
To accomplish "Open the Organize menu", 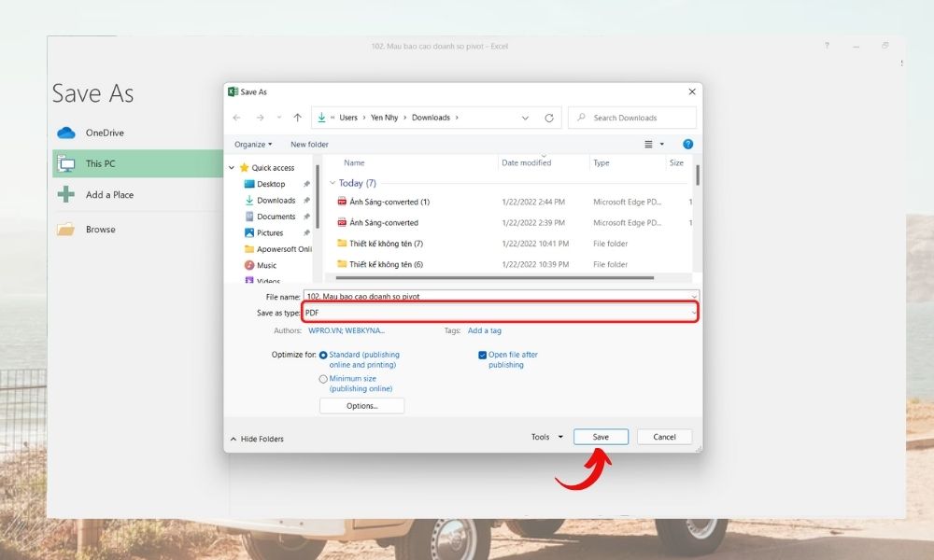I will click(x=253, y=144).
